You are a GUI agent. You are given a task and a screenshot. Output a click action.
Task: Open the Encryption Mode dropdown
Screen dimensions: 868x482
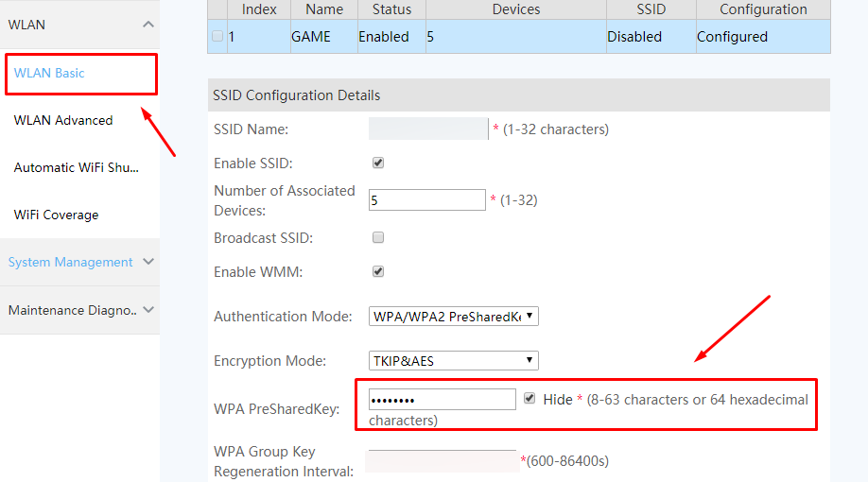453,361
